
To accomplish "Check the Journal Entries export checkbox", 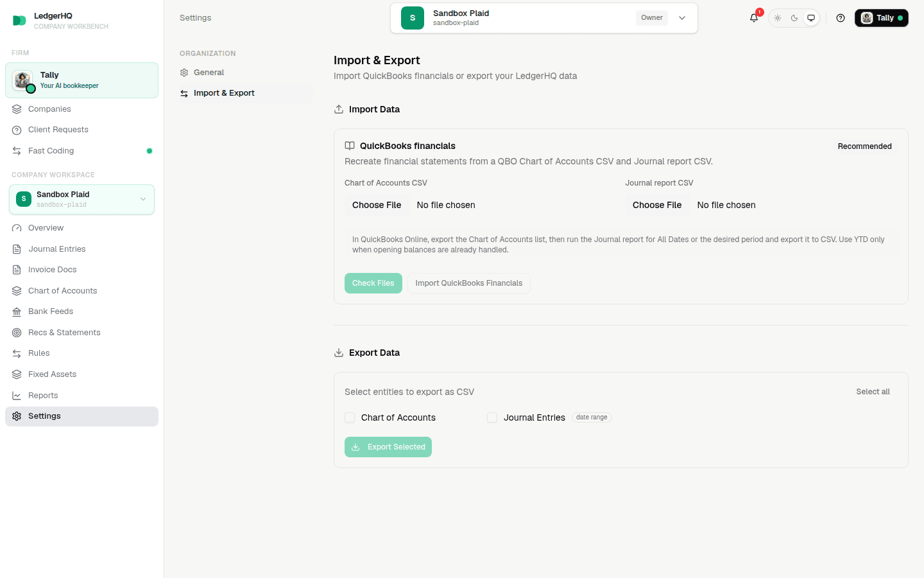I will point(492,417).
